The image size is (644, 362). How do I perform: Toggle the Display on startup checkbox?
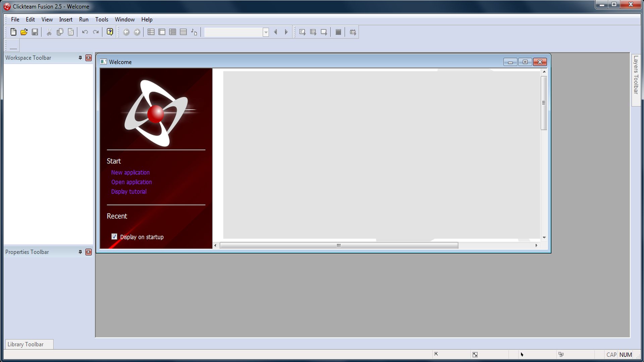(114, 237)
